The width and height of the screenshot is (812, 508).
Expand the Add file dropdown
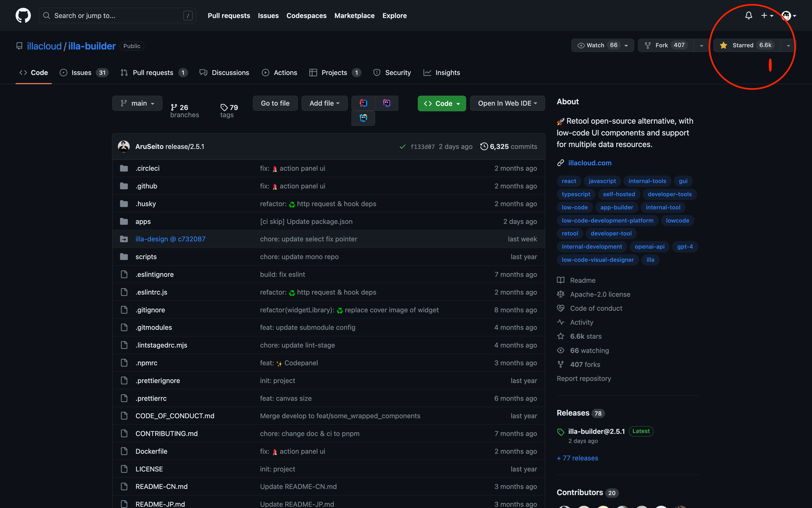click(x=324, y=103)
